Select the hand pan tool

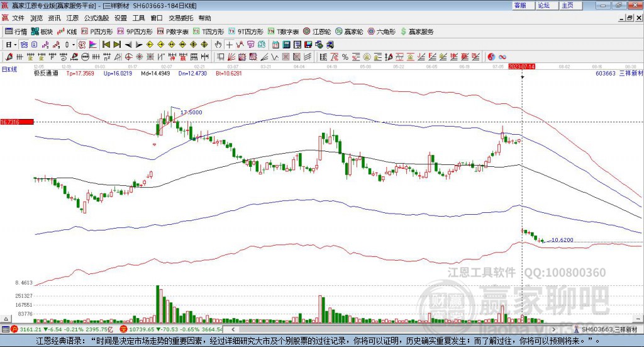(x=218, y=45)
